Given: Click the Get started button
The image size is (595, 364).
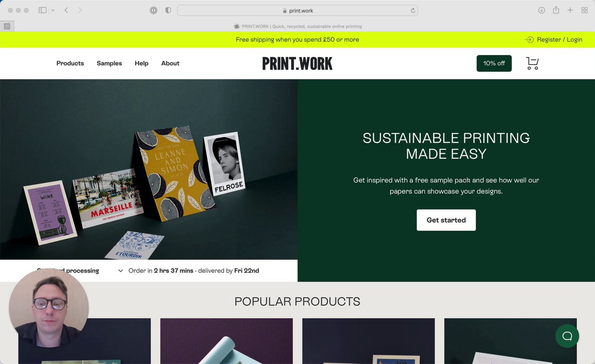Looking at the screenshot, I should [x=446, y=220].
